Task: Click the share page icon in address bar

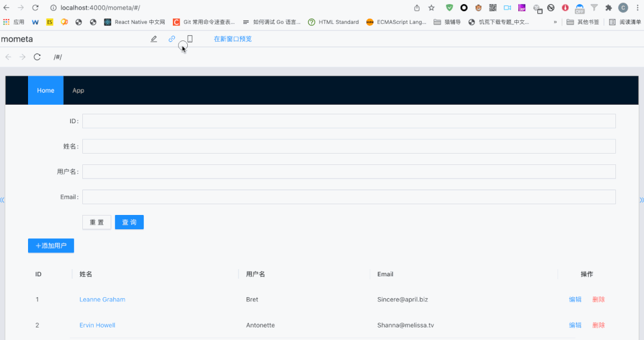Action: point(417,8)
